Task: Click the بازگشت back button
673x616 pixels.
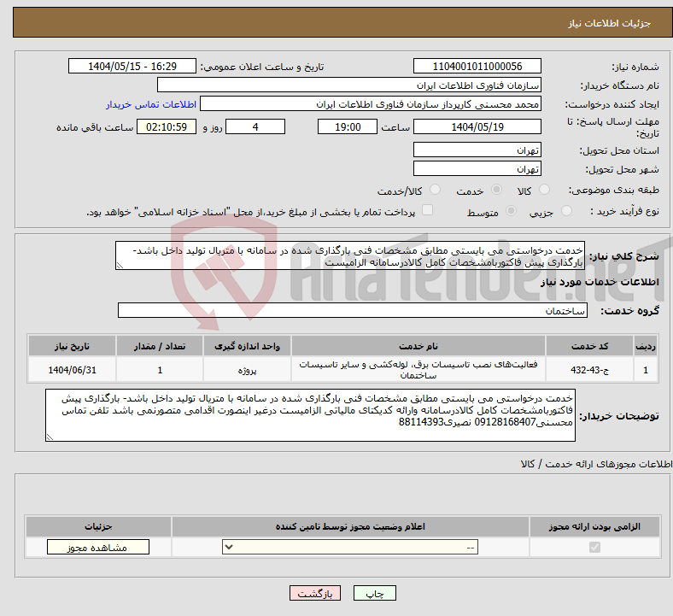Action: click(x=315, y=593)
